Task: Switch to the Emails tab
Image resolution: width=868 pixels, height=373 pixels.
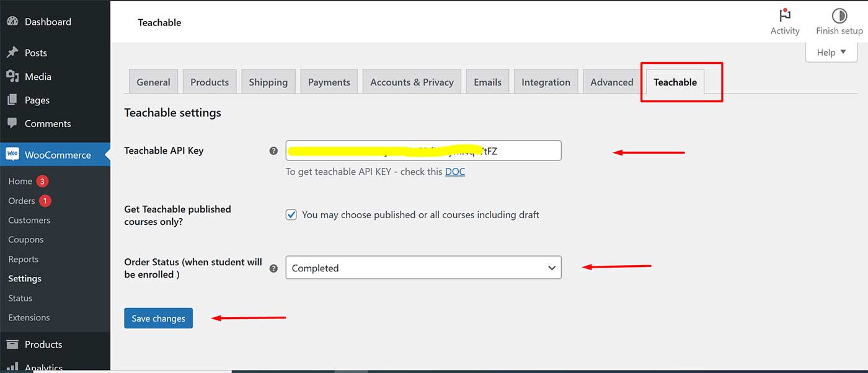Action: [487, 82]
